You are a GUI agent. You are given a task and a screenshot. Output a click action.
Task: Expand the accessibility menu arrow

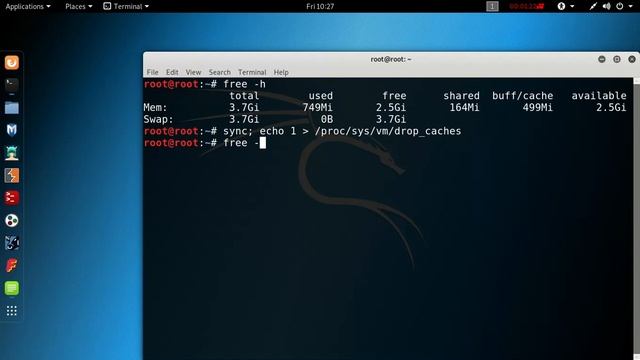click(x=572, y=7)
